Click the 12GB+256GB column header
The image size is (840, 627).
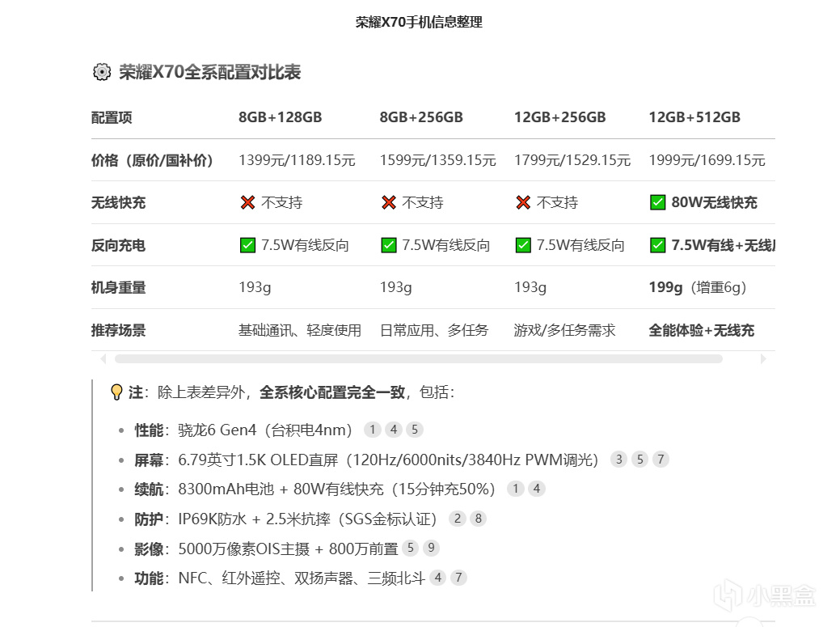[559, 117]
